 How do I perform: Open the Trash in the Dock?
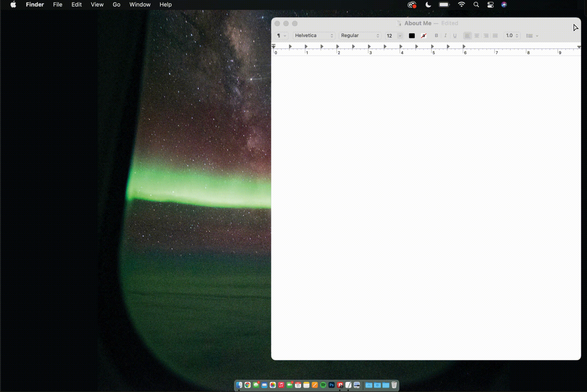[394, 385]
